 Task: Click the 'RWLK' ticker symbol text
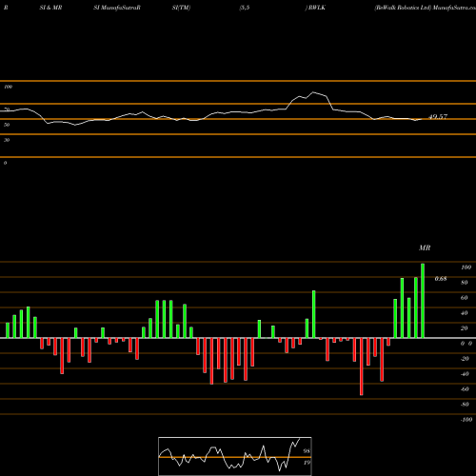click(317, 8)
